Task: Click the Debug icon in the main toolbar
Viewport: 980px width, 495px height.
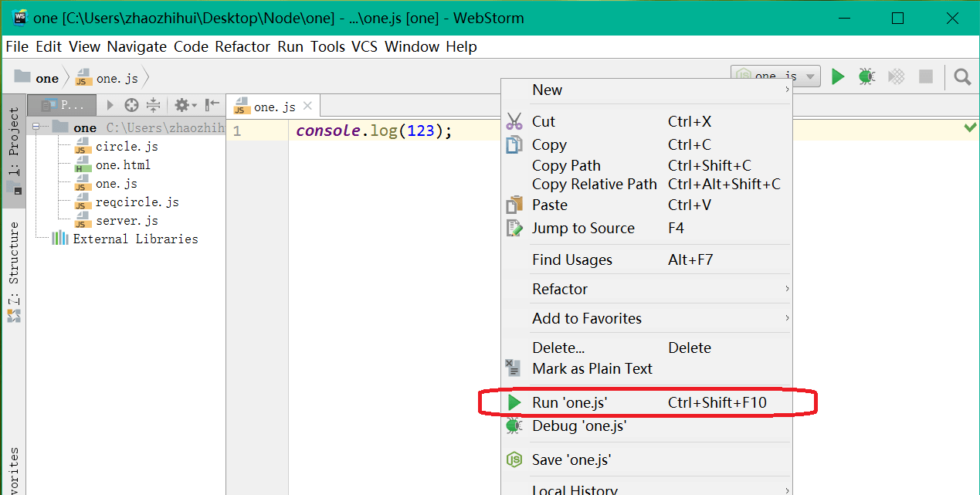Action: (x=866, y=76)
